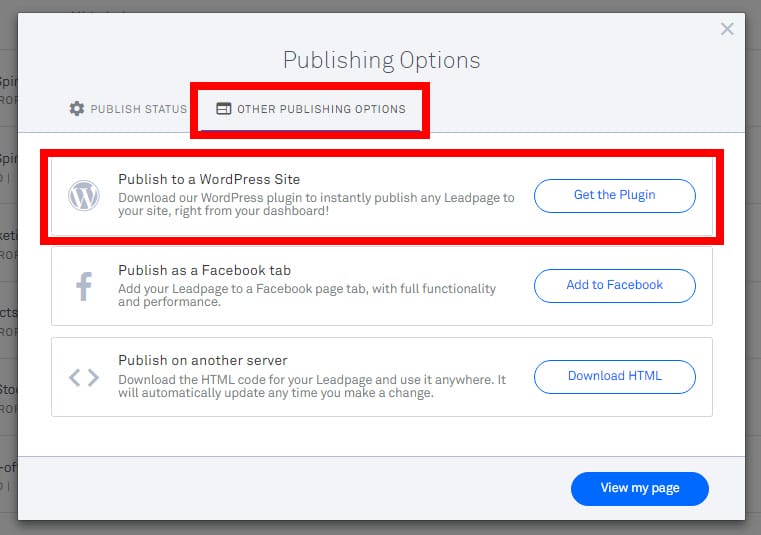The height and width of the screenshot is (535, 761).
Task: Select the Other Publishing Options tab label
Action: (x=321, y=109)
